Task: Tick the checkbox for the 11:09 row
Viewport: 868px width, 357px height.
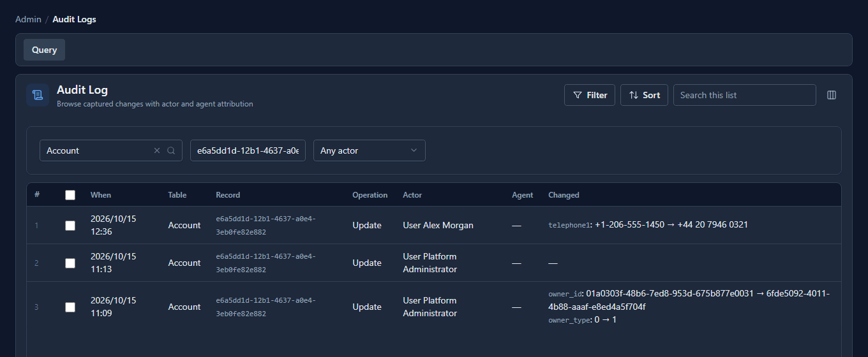Action: (70, 307)
